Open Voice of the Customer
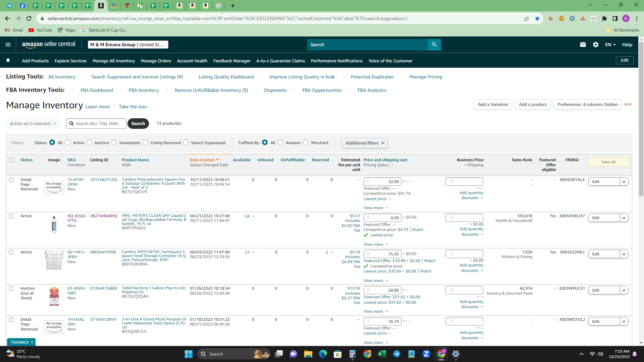 point(390,61)
